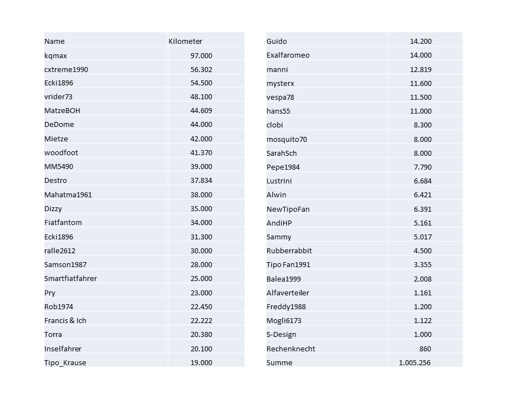Image resolution: width=532 pixels, height=399 pixels.
Task: Click the 12.819 value for manni
Action: [421, 69]
